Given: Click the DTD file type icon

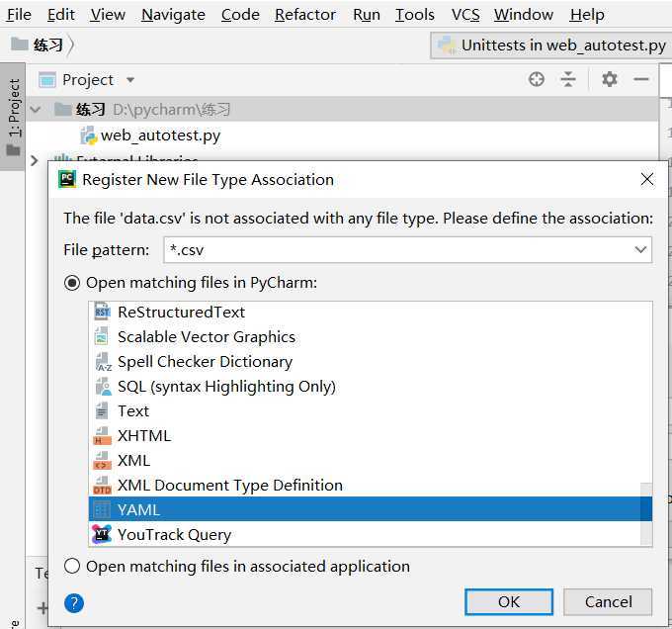Looking at the screenshot, I should 102,486.
